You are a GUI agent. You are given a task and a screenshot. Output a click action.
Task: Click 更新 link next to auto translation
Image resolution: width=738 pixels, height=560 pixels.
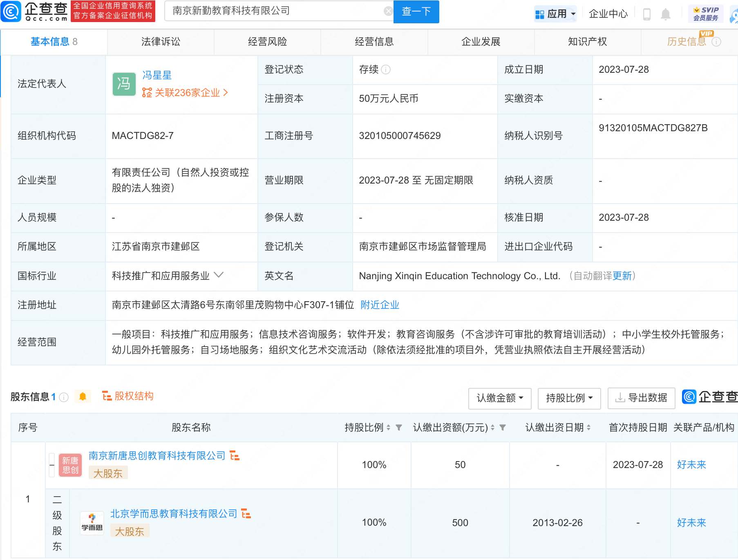(x=622, y=276)
